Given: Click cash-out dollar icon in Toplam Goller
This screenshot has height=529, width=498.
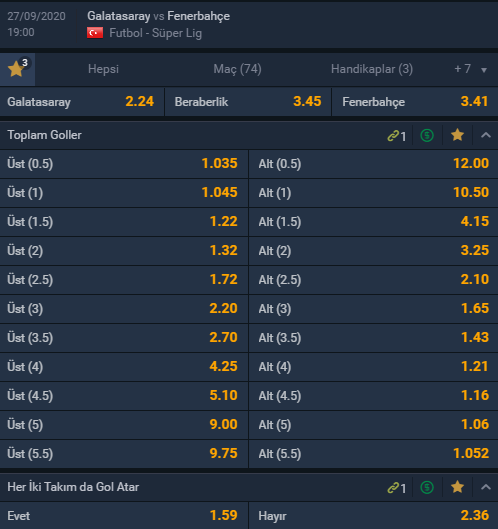Looking at the screenshot, I should coord(427,135).
